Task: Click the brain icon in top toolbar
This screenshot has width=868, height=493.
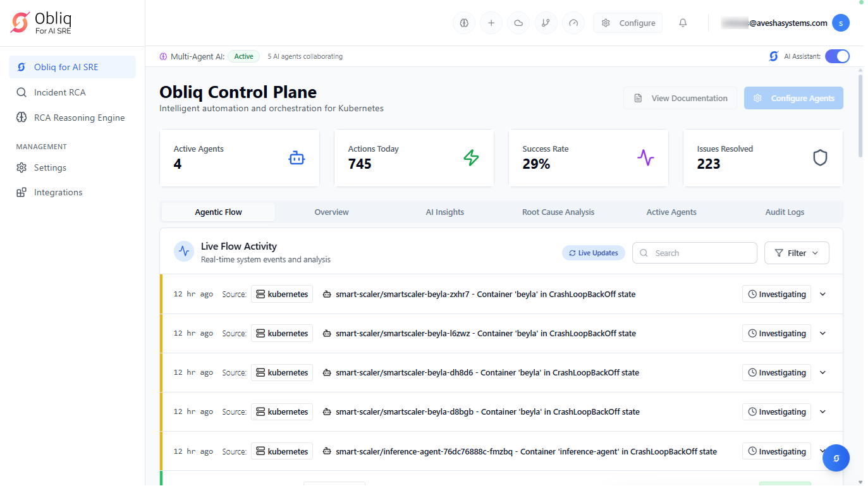Action: (464, 23)
